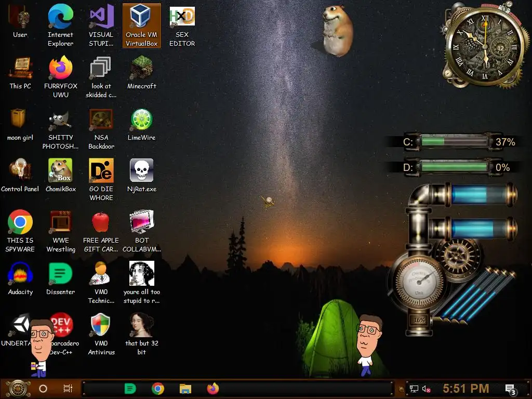Viewport: 532px width, 399px height.
Task: Open the User desktop icon
Action: [x=20, y=22]
